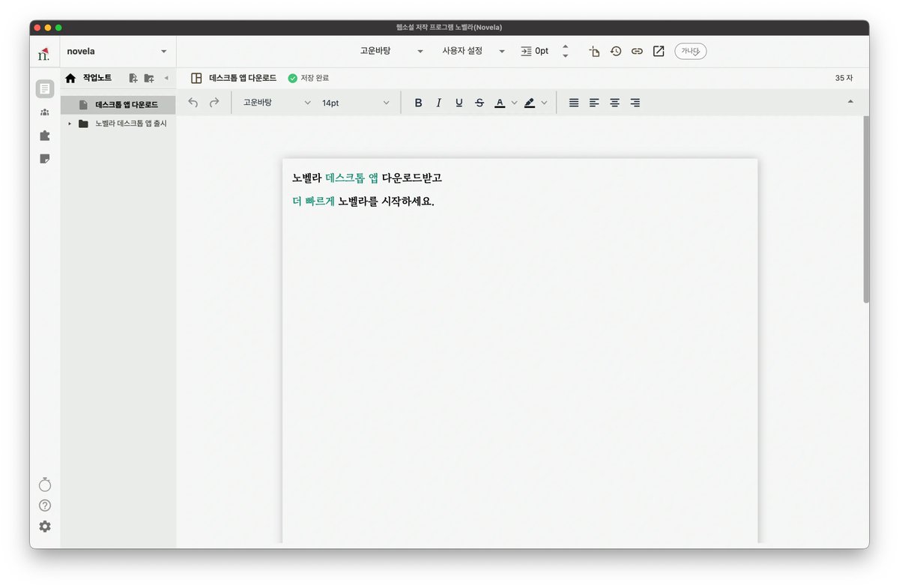Viewport: 899px width, 588px height.
Task: Click the green macOS fullscreen button
Action: (x=58, y=28)
